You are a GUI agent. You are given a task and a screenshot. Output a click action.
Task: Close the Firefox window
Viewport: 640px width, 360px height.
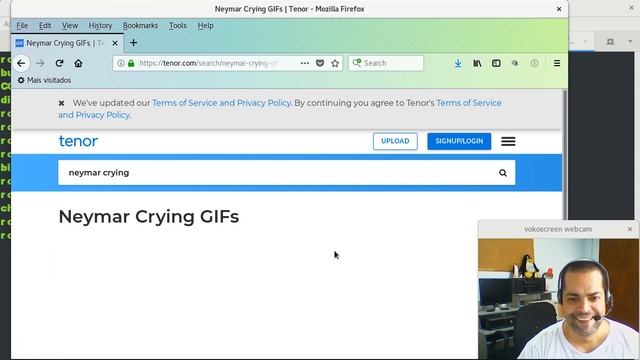pyautogui.click(x=559, y=9)
